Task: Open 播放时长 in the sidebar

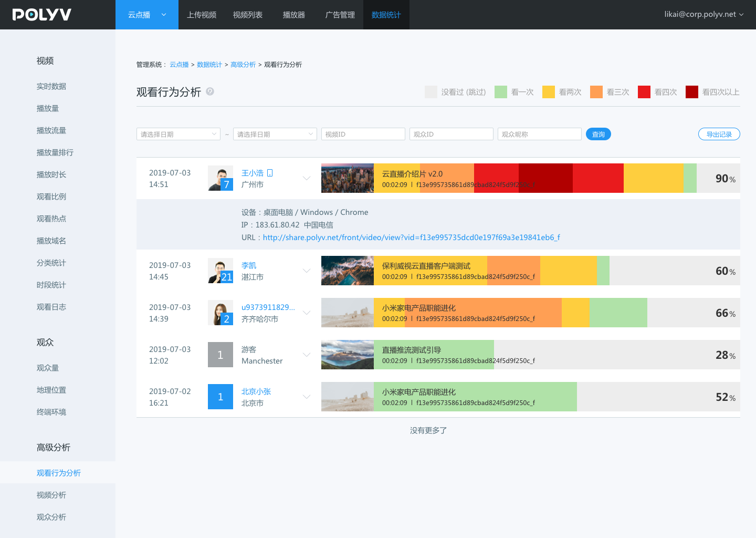Action: click(51, 174)
